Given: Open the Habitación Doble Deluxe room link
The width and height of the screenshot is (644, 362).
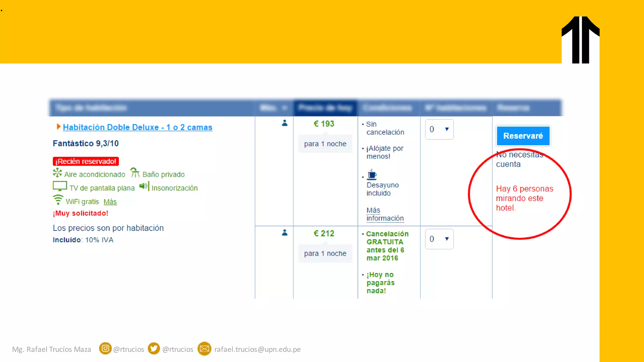Looking at the screenshot, I should pyautogui.click(x=137, y=127).
